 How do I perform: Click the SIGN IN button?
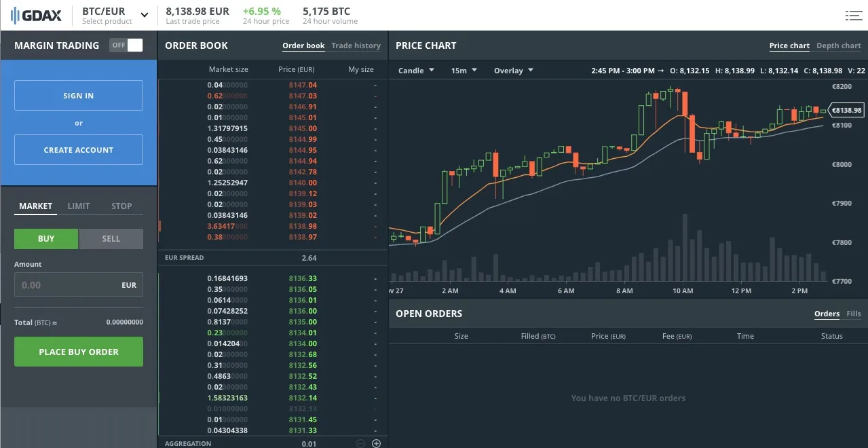79,96
